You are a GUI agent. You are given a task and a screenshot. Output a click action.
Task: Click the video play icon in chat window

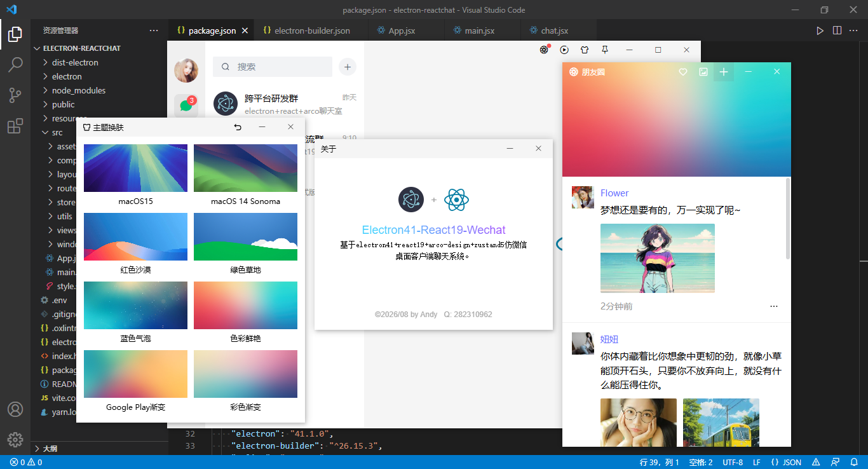point(564,50)
